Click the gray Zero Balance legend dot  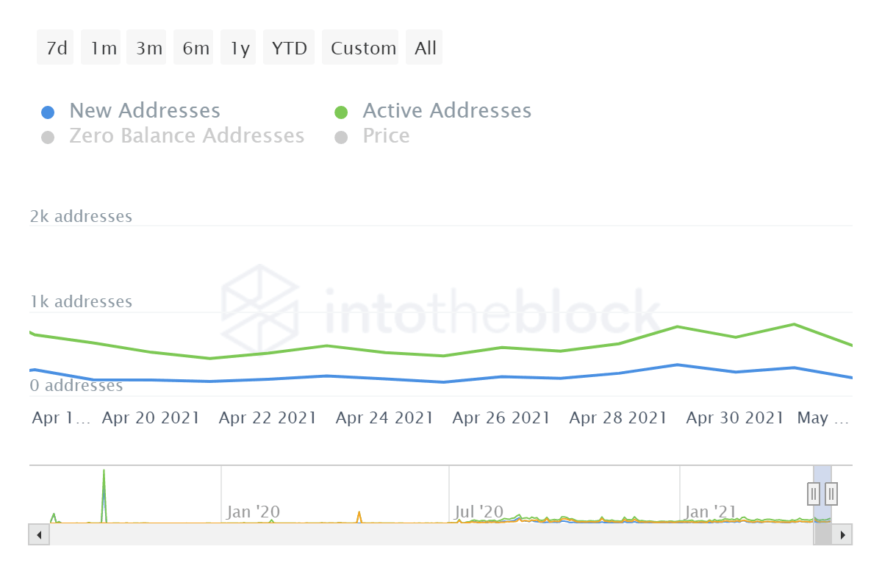point(48,137)
